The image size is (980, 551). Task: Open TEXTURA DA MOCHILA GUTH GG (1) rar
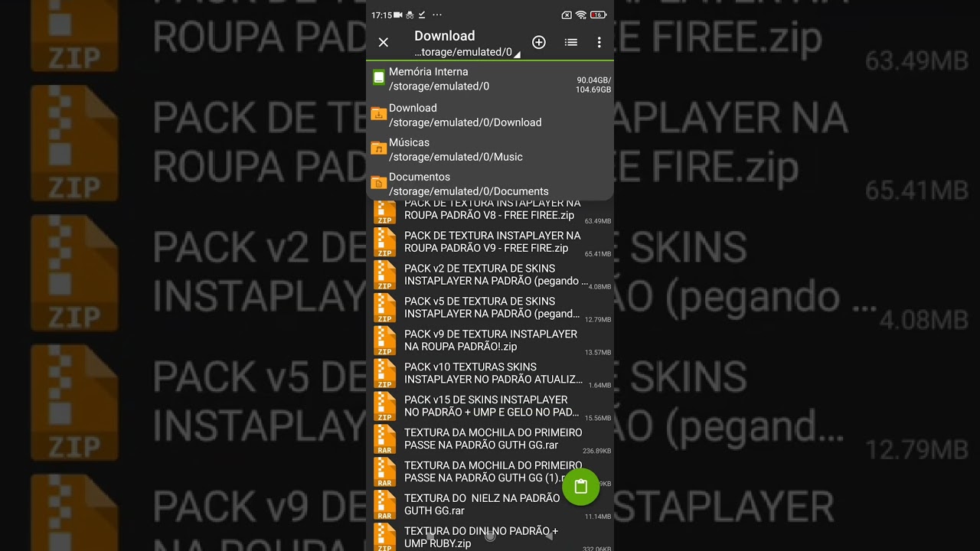click(x=490, y=472)
